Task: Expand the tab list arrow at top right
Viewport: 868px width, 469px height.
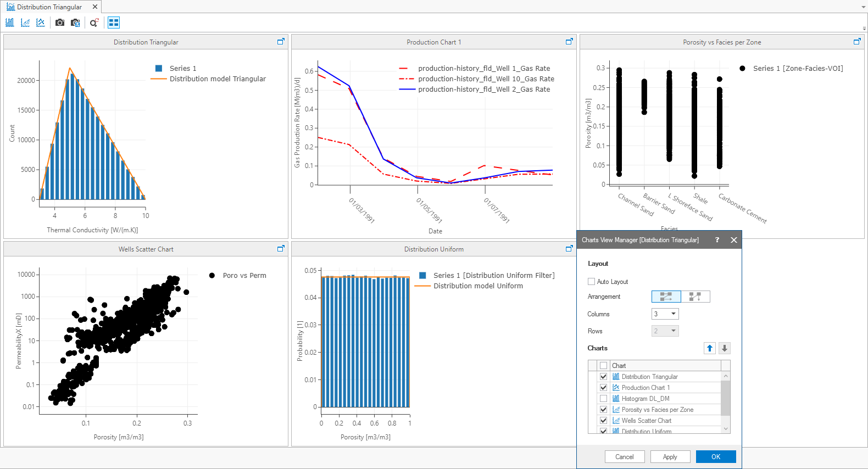Action: tap(864, 7)
